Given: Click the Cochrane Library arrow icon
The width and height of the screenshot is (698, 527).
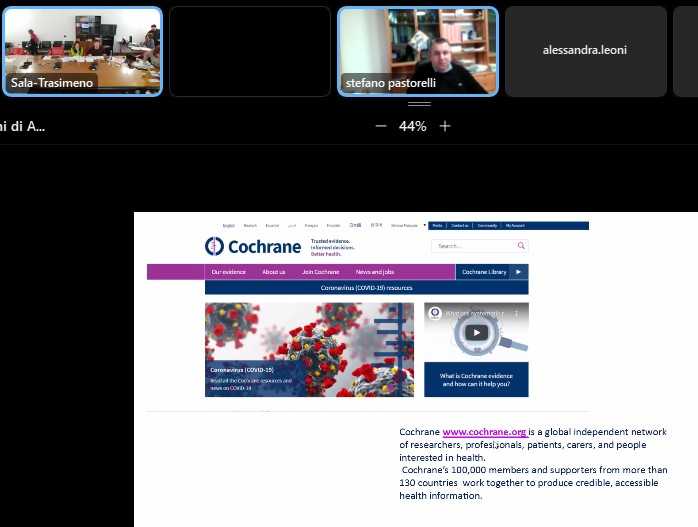Looking at the screenshot, I should (519, 272).
